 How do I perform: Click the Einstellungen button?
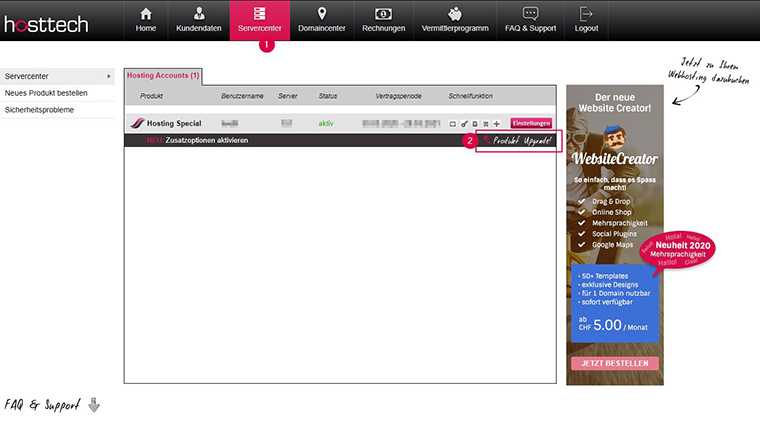pos(531,123)
